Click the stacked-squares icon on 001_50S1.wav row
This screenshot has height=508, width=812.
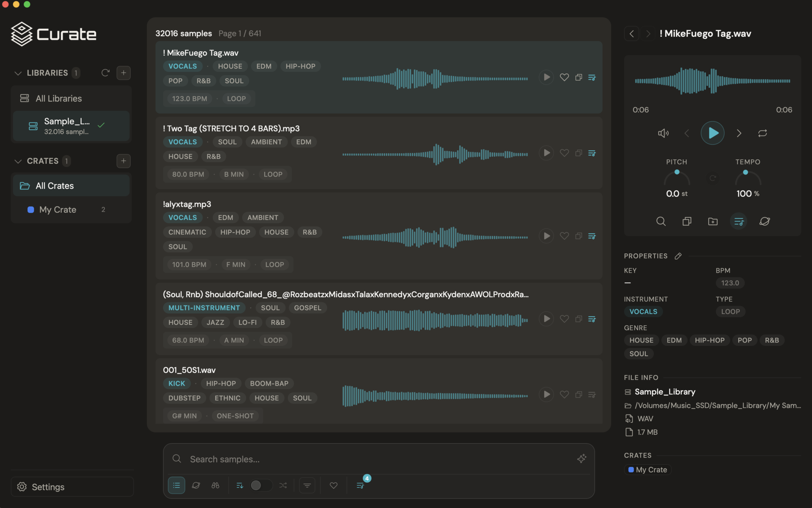[x=579, y=395]
